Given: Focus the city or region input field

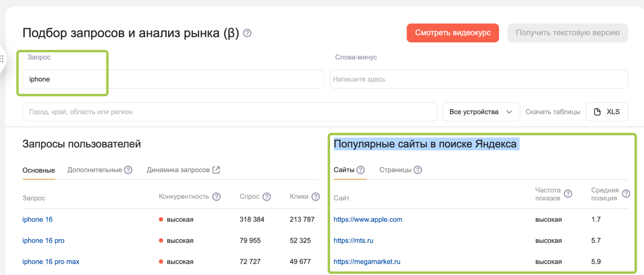Looking at the screenshot, I should pyautogui.click(x=230, y=112).
